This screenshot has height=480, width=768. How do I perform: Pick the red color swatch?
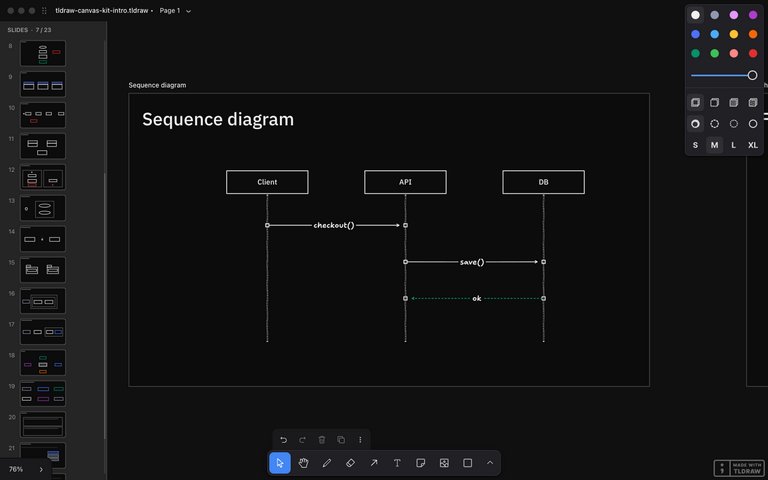tap(753, 53)
